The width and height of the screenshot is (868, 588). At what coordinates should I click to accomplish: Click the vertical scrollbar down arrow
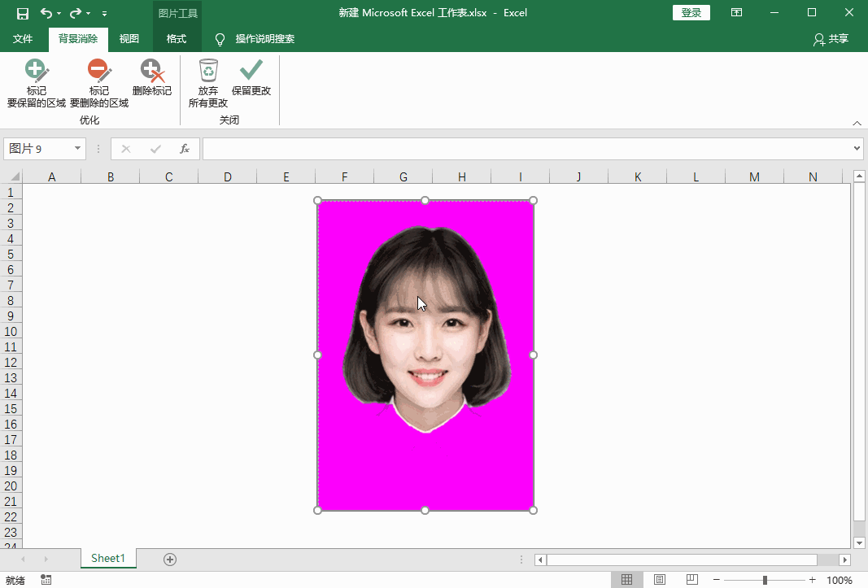859,542
